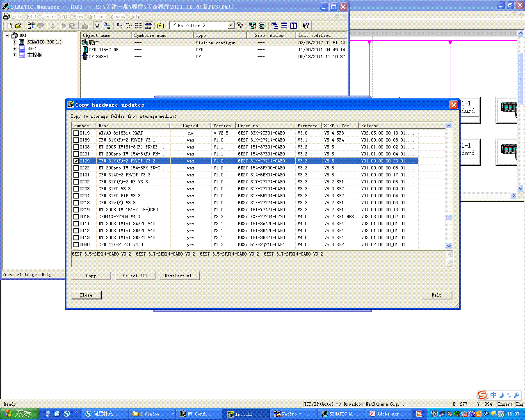Click New project icon in SIMATIC Manager toolbar
Screen dimensions: 525x420
9,25
